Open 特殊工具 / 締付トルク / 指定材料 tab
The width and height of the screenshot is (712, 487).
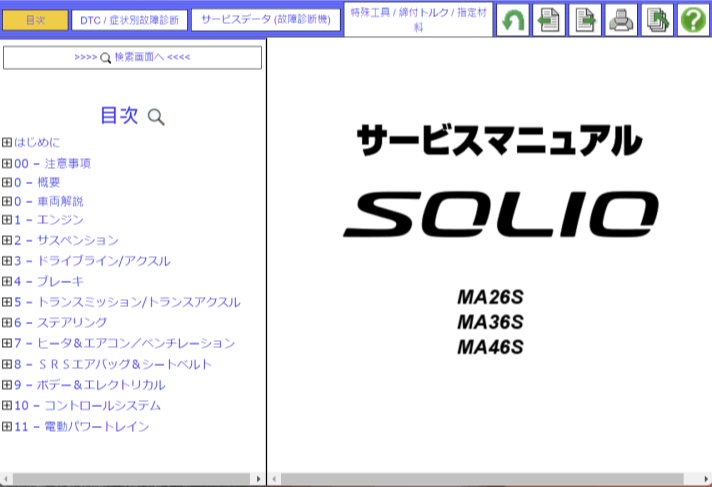(418, 19)
